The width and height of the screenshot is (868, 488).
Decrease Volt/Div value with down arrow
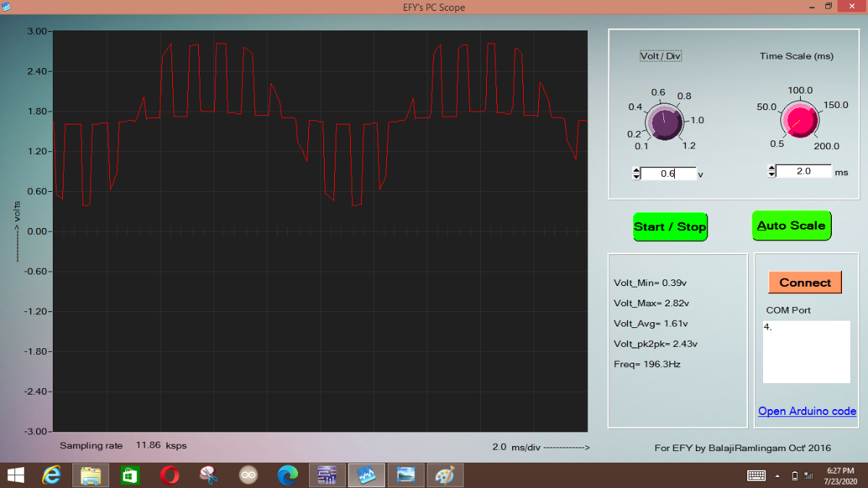click(x=637, y=177)
